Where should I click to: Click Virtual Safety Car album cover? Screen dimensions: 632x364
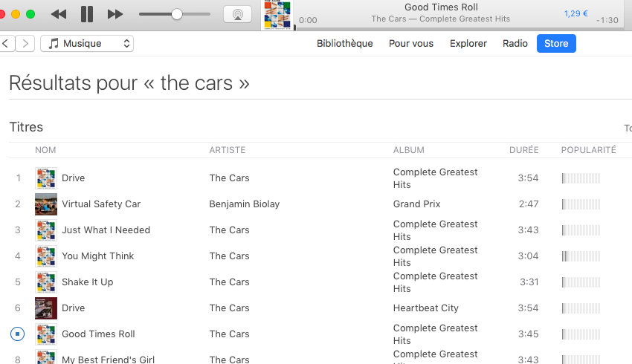point(46,204)
